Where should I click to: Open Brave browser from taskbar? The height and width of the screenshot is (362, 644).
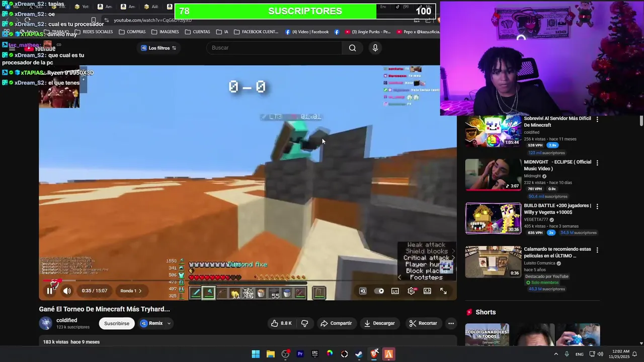click(374, 354)
